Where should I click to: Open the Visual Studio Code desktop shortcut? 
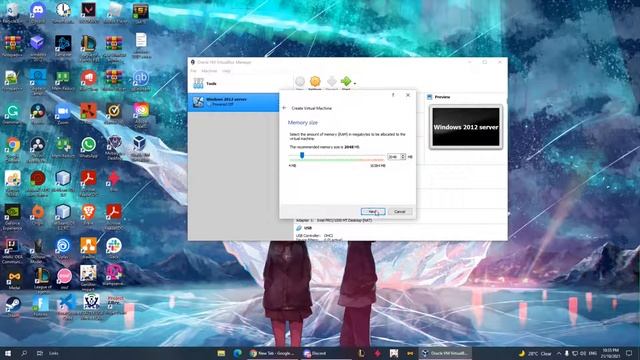(x=66, y=307)
